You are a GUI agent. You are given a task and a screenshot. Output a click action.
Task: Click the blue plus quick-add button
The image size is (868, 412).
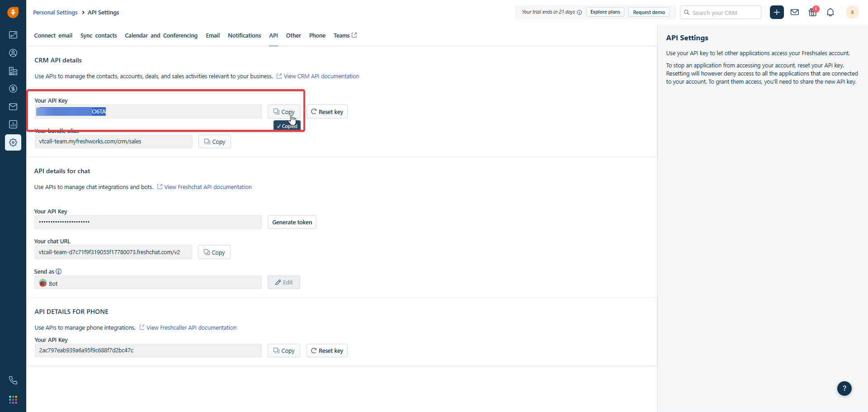777,12
